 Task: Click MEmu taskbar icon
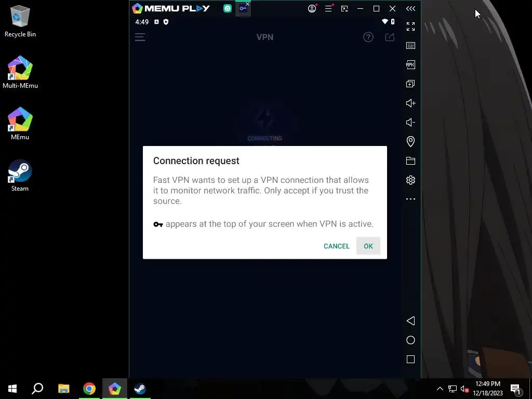115,389
